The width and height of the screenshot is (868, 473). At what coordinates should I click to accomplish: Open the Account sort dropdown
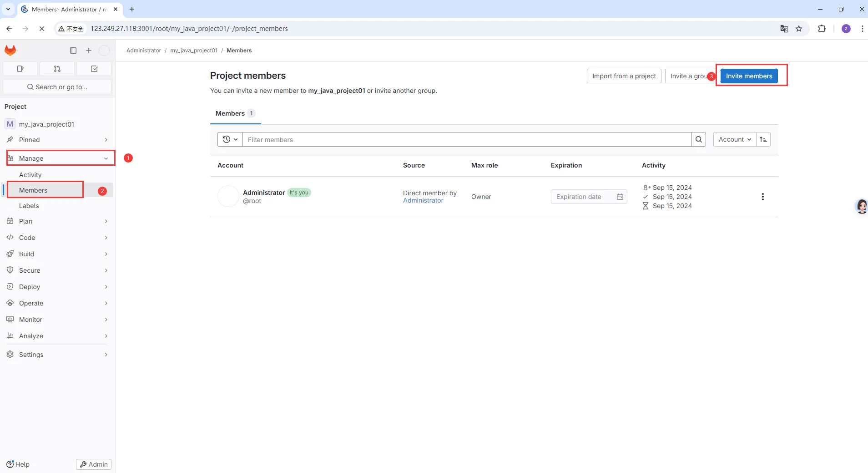(735, 139)
